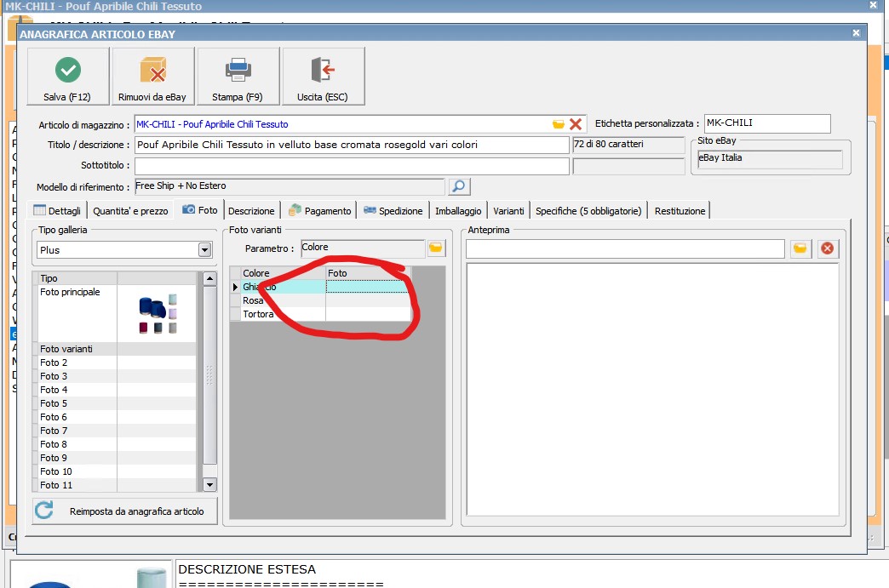Click scroll down arrow in photo list
Viewport: 889px width, 588px height.
click(209, 484)
